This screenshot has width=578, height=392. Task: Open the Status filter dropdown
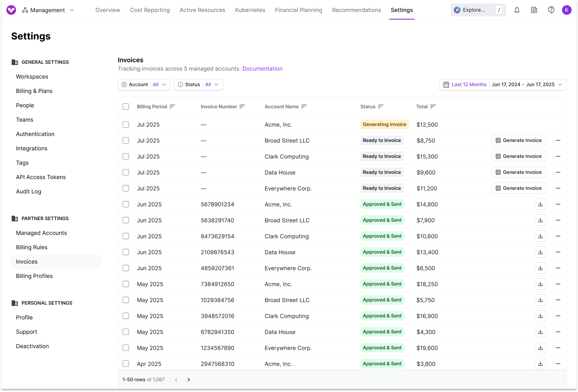(198, 85)
